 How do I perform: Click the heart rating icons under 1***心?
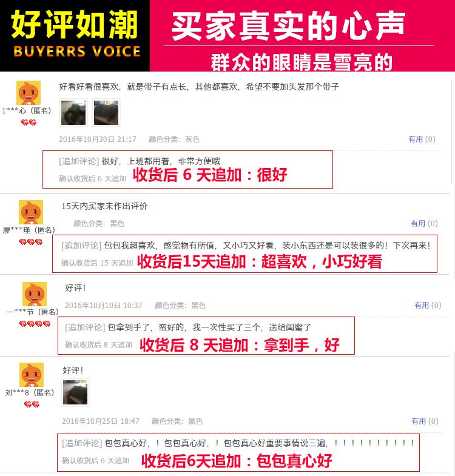pyautogui.click(x=29, y=122)
